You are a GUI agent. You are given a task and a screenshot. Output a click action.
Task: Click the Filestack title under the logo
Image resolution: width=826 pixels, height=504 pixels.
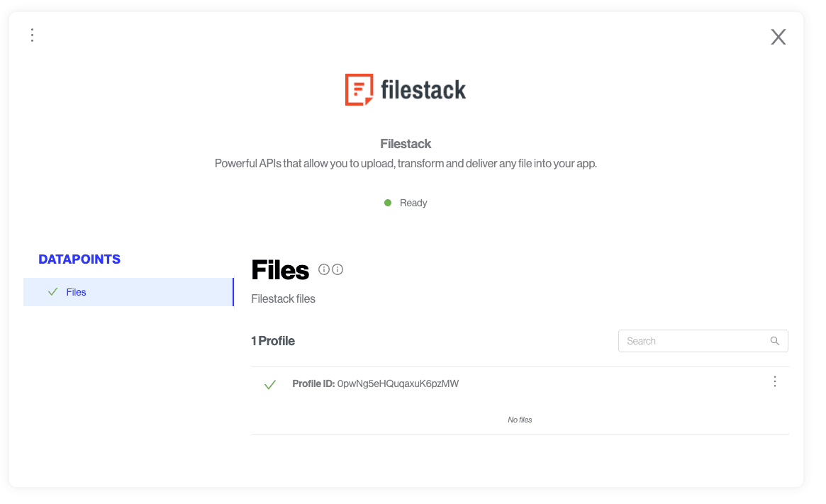click(406, 144)
